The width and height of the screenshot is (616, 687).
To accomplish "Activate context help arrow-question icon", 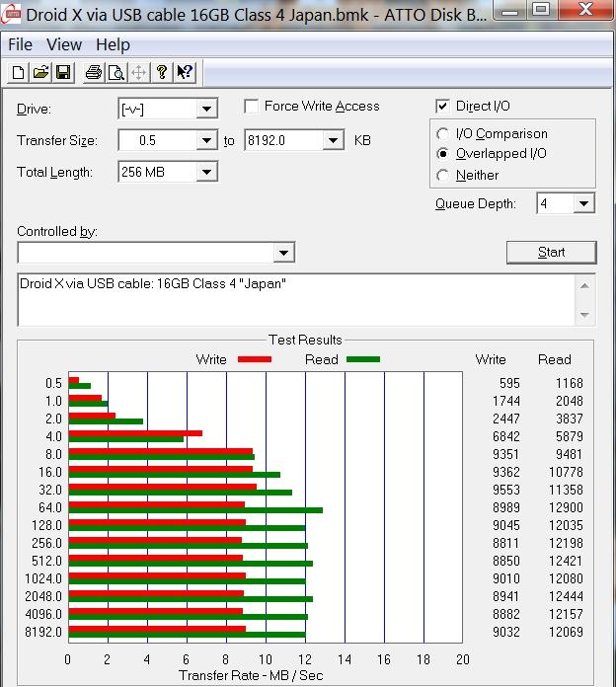I will click(185, 72).
